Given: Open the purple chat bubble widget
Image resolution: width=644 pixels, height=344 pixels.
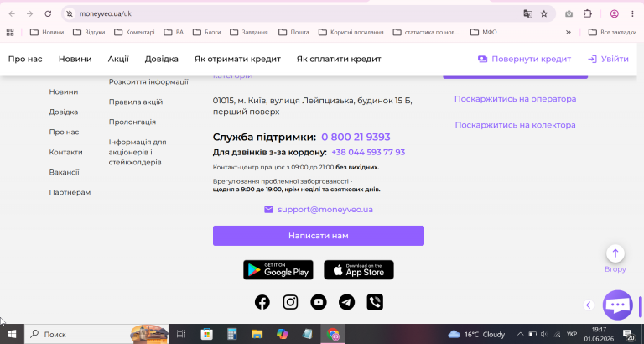Looking at the screenshot, I should tap(618, 305).
